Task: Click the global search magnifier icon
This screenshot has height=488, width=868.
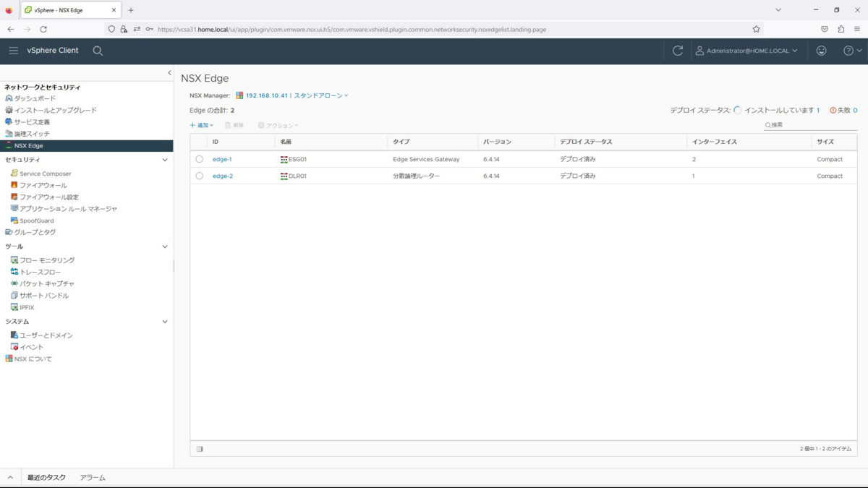Action: [98, 51]
